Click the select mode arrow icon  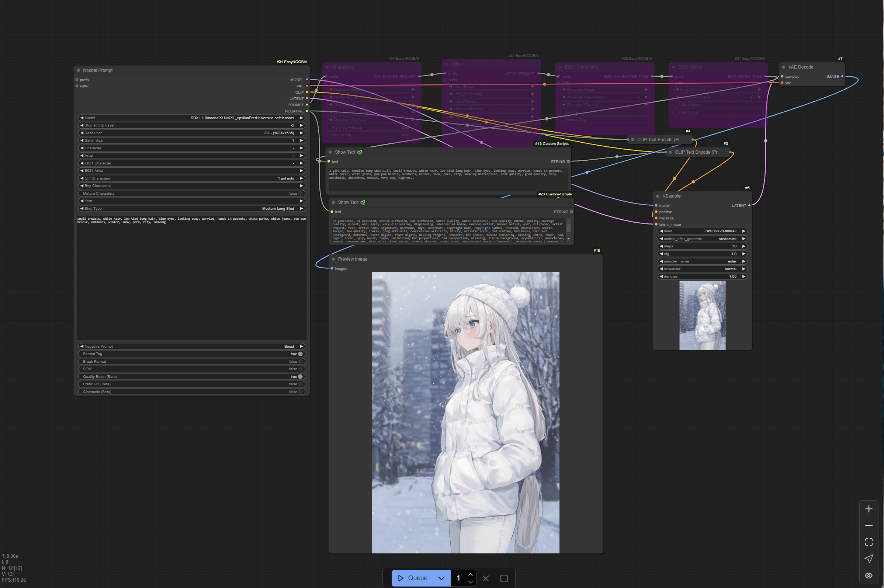pyautogui.click(x=869, y=559)
